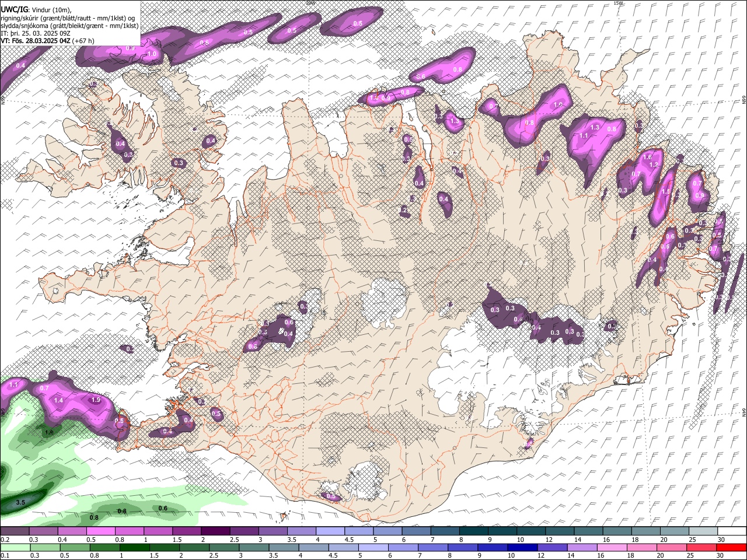
Task: Pick the upper legend white swatch after 30
Action: pyautogui.click(x=732, y=531)
